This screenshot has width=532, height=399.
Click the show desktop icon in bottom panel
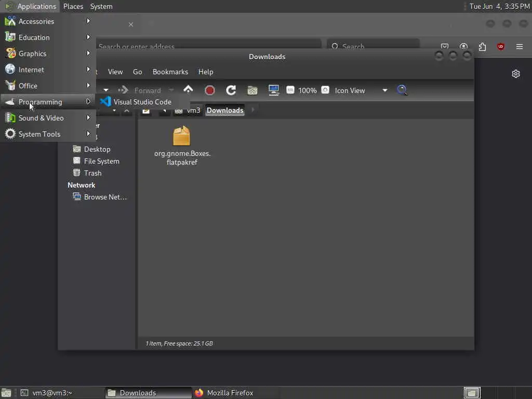tap(6, 393)
